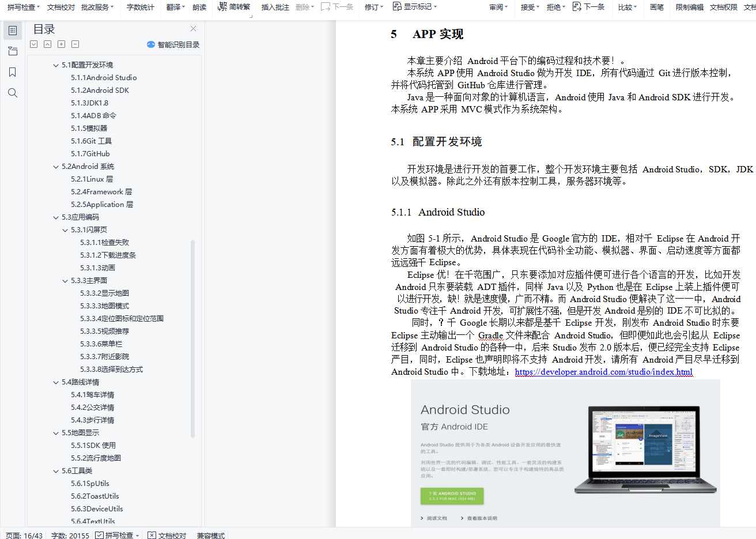This screenshot has height=539, width=756.
Task: Click the 朗读 button
Action: coord(199,7)
